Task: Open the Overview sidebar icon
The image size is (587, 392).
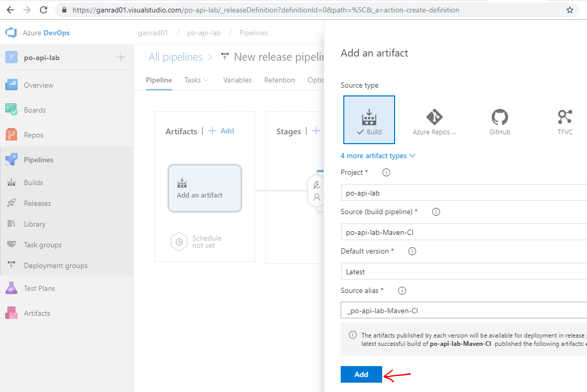Action: coord(11,85)
